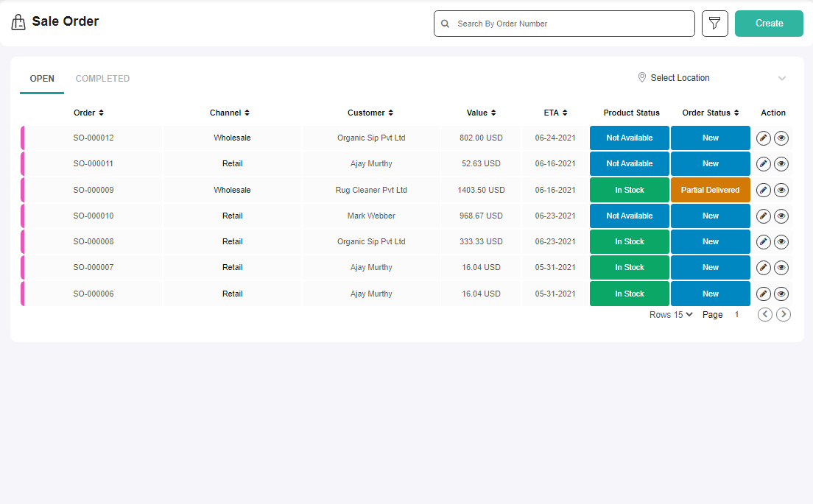Click the Create button
This screenshot has width=813, height=504.
769,24
